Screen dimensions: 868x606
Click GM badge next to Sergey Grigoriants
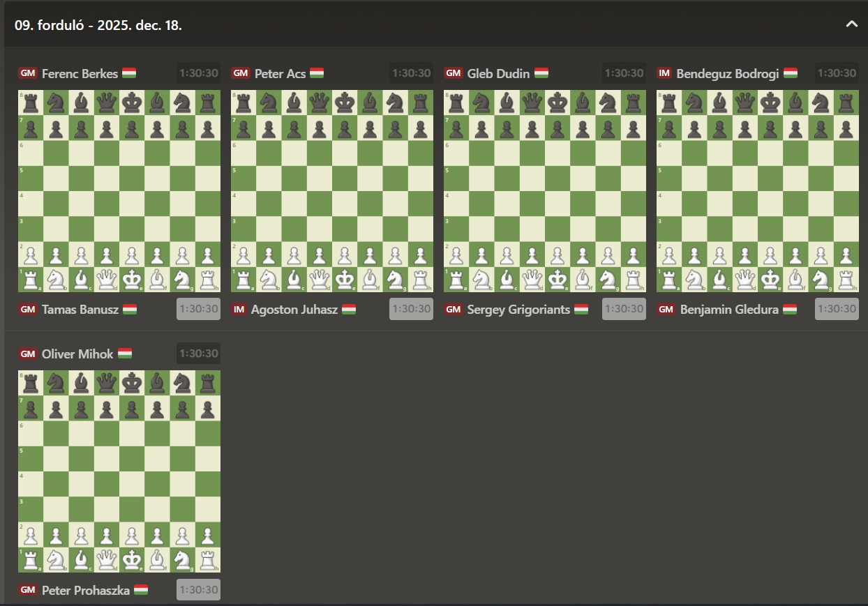click(x=454, y=309)
